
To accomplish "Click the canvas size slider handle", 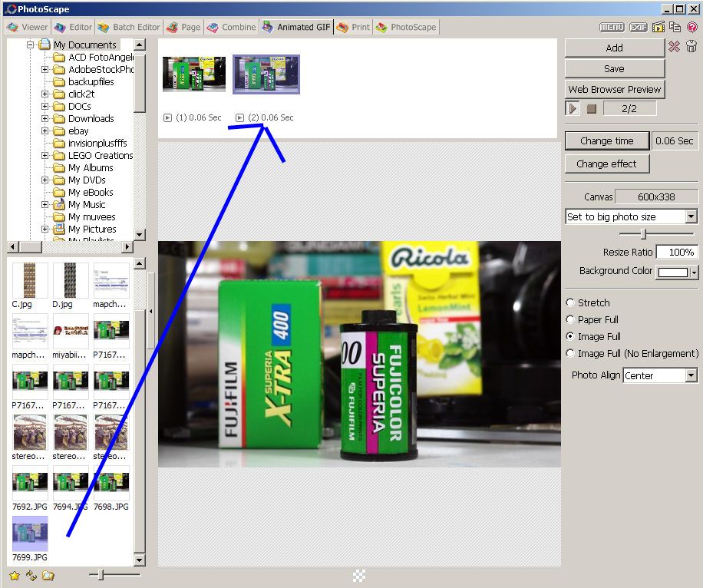I will pyautogui.click(x=643, y=233).
